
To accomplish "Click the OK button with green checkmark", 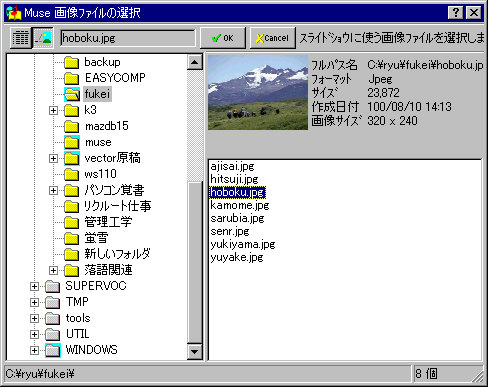I will click(223, 38).
